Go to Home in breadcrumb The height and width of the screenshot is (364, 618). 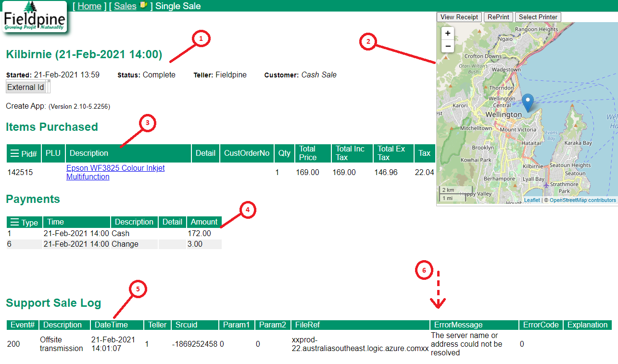pos(89,6)
